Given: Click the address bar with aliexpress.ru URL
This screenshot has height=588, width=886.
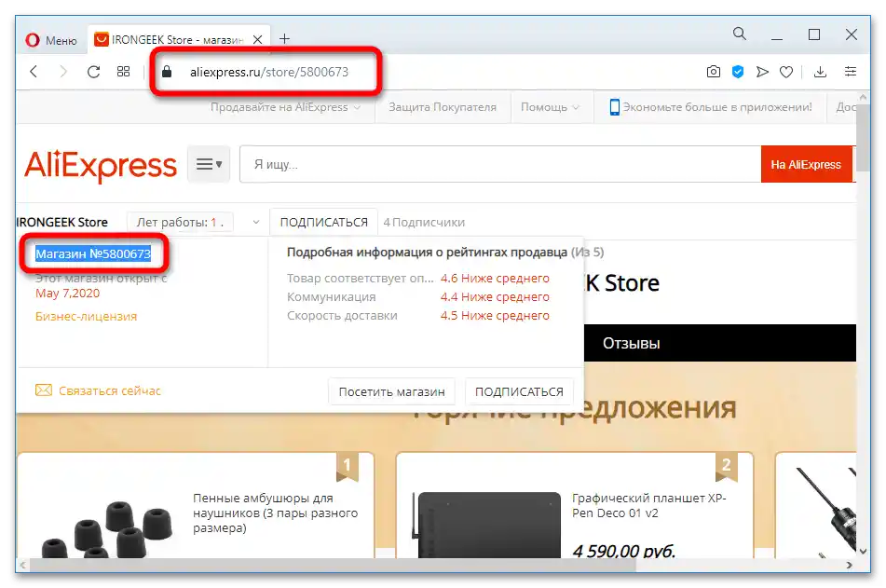Looking at the screenshot, I should (x=269, y=72).
